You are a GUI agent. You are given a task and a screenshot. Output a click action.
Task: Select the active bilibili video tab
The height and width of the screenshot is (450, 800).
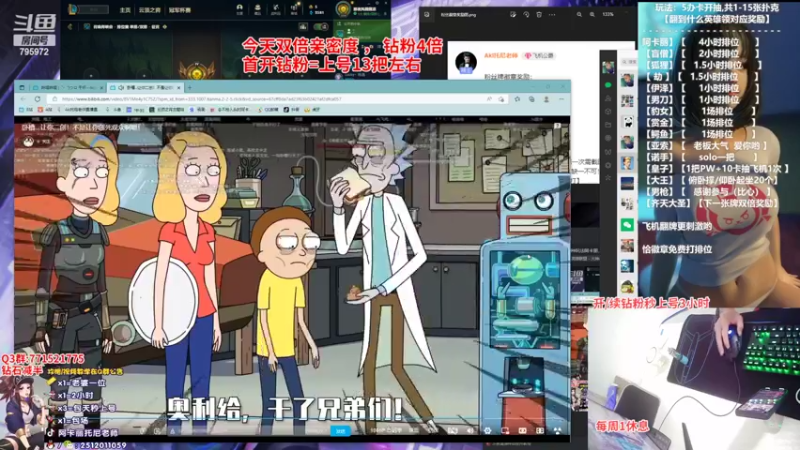pyautogui.click(x=144, y=88)
